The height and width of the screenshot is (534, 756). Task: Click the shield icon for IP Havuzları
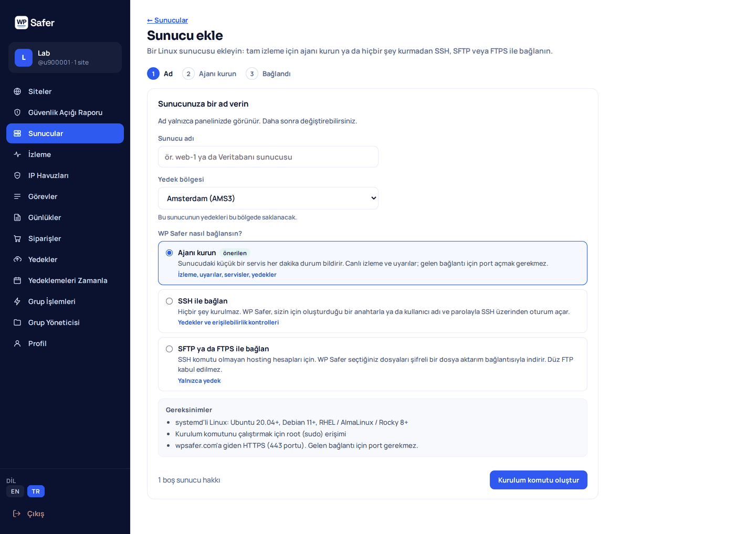17,175
